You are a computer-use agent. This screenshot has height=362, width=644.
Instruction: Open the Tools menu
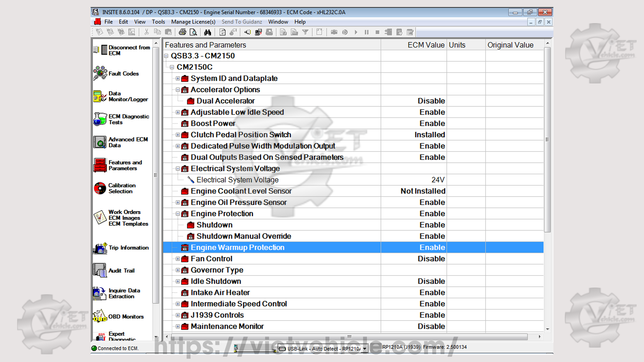[x=158, y=22]
